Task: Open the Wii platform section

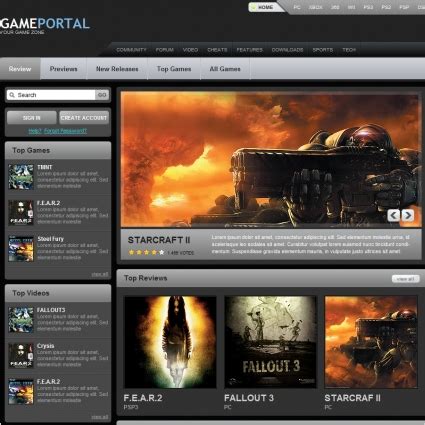Action: [x=351, y=7]
